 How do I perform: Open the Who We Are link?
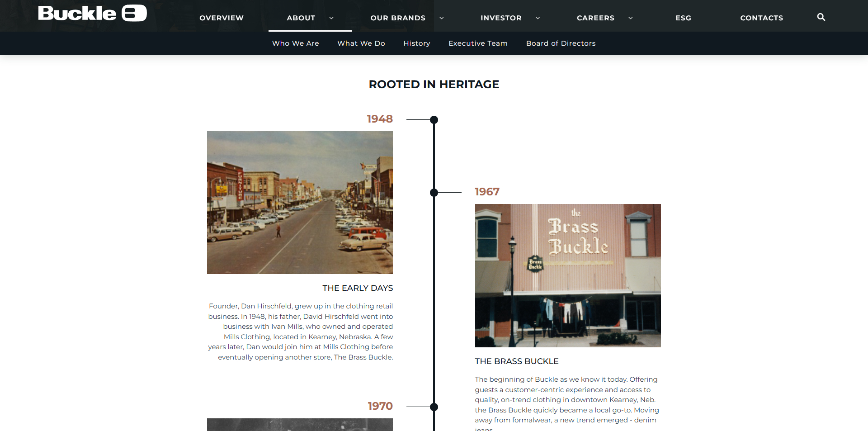click(296, 43)
